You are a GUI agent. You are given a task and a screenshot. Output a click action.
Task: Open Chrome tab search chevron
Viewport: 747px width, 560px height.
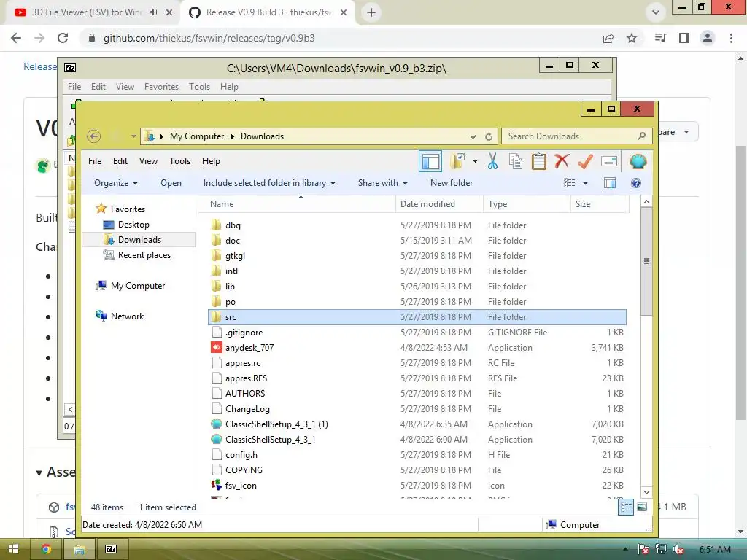[656, 12]
